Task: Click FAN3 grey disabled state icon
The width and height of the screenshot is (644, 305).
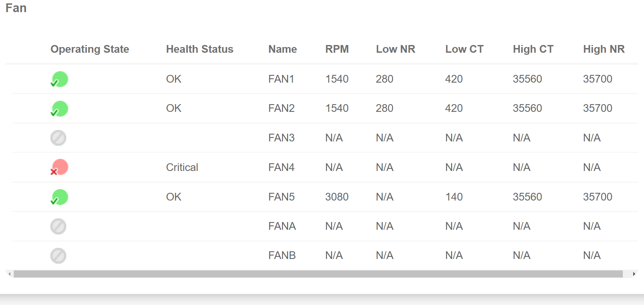Action: click(x=58, y=138)
